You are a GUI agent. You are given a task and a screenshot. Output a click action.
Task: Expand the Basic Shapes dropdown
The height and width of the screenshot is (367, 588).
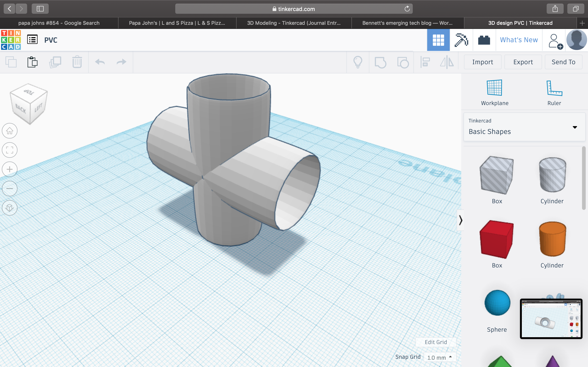[575, 127]
